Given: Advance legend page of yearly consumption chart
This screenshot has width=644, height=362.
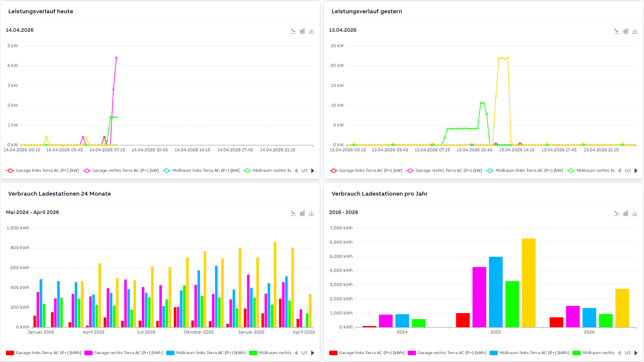Looking at the screenshot, I should [636, 353].
